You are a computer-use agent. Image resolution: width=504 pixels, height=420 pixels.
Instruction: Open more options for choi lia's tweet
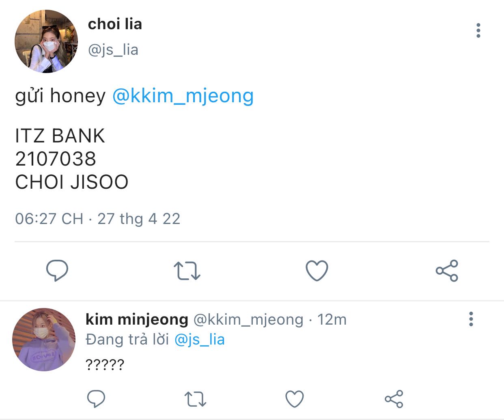click(x=478, y=30)
